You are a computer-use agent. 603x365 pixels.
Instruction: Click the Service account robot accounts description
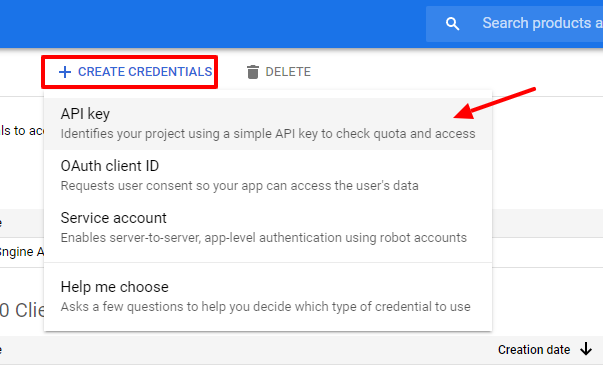point(264,238)
